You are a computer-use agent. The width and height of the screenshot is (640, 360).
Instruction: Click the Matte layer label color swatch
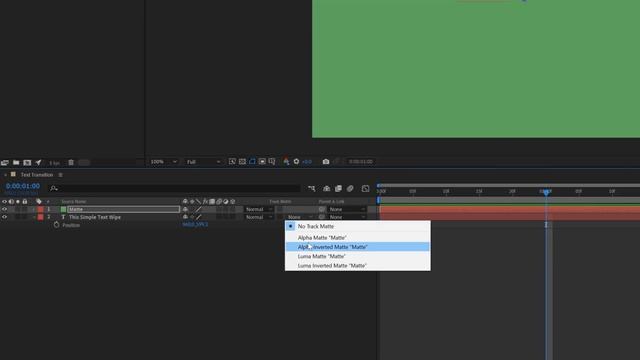(x=40, y=209)
